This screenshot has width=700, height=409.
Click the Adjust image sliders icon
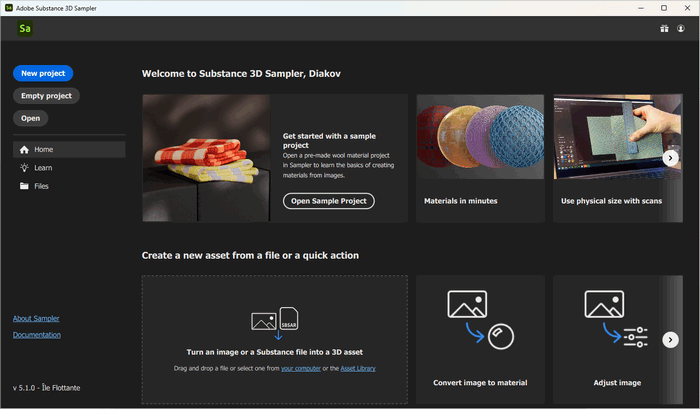tap(617, 320)
